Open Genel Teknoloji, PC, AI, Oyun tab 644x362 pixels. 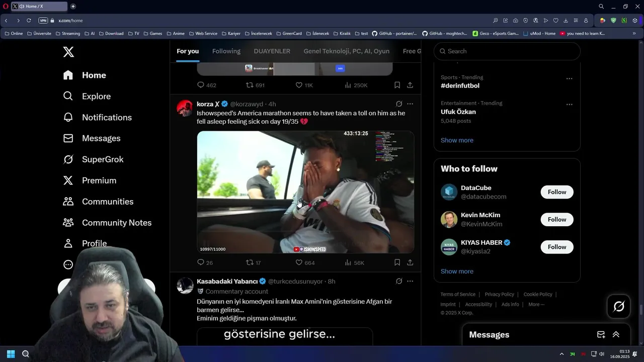pos(347,51)
